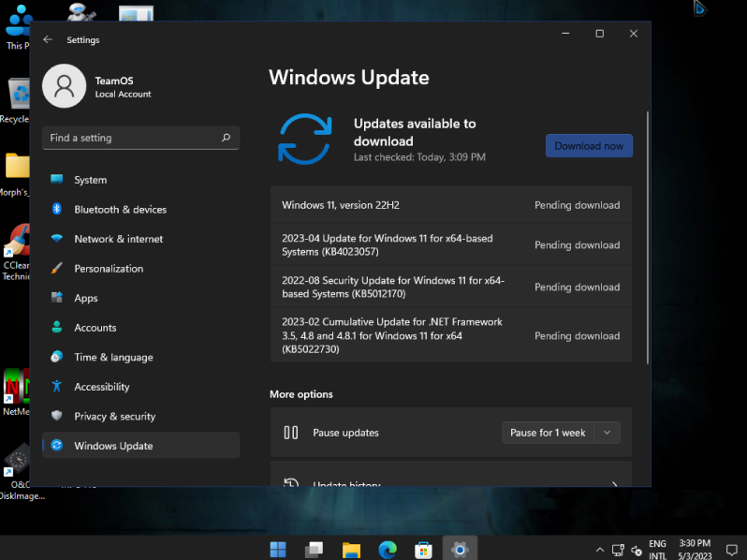
Task: Click the Pause for 1 week button
Action: (548, 433)
